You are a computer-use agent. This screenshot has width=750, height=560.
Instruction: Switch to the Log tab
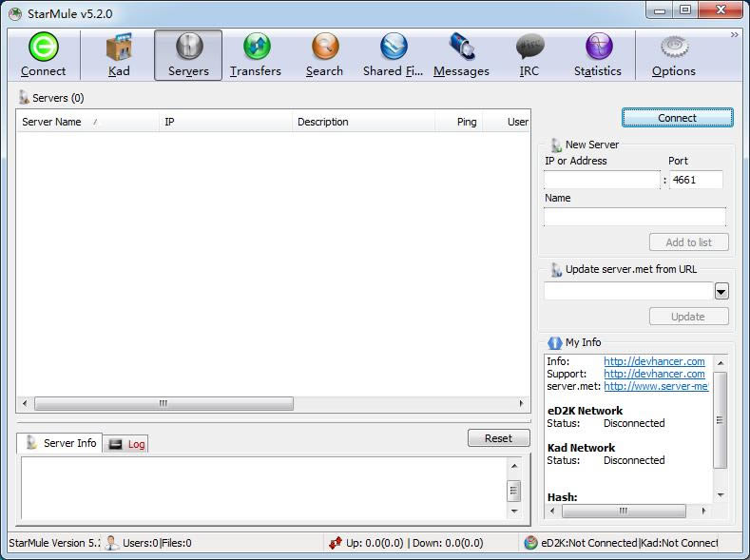(126, 444)
